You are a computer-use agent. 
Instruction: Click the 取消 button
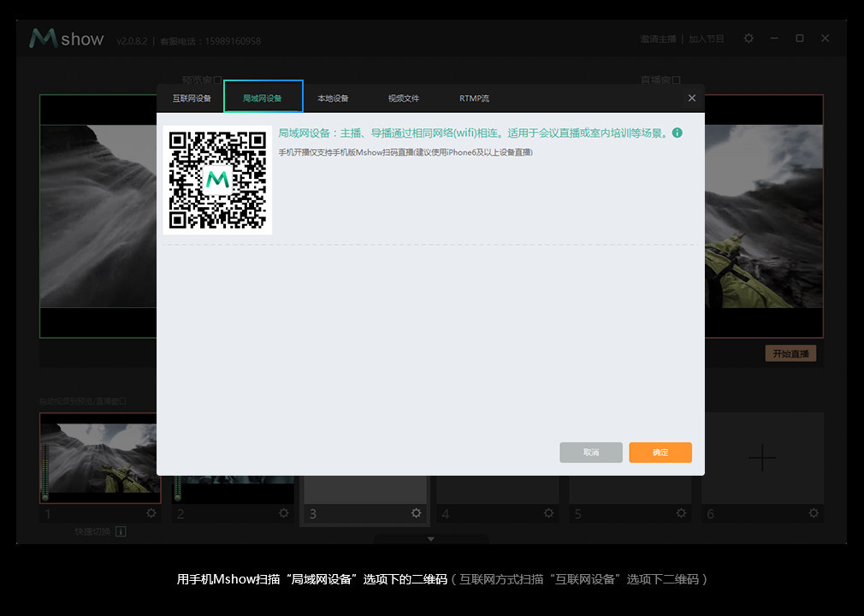[591, 453]
